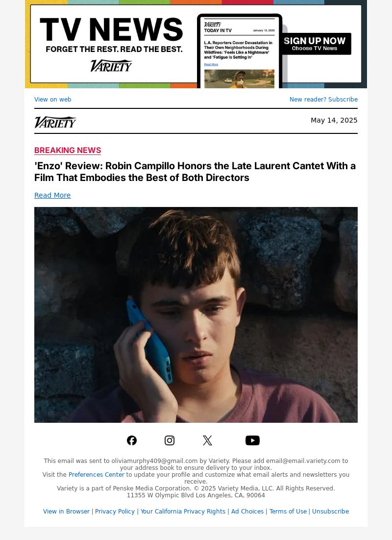Click New reader? Subscribe link
The width and height of the screenshot is (392, 540).
(323, 99)
